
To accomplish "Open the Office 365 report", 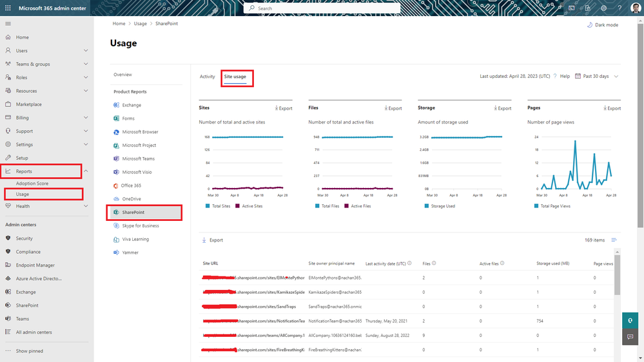I will pyautogui.click(x=131, y=186).
